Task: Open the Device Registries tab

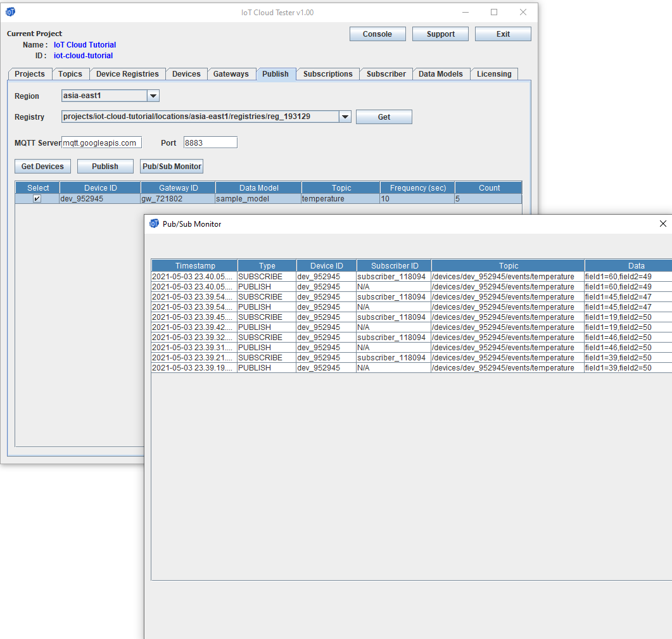Action: pyautogui.click(x=127, y=73)
